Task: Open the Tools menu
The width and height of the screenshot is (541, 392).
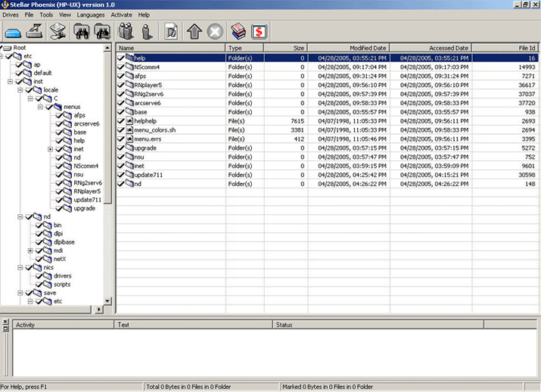Action: coord(46,15)
